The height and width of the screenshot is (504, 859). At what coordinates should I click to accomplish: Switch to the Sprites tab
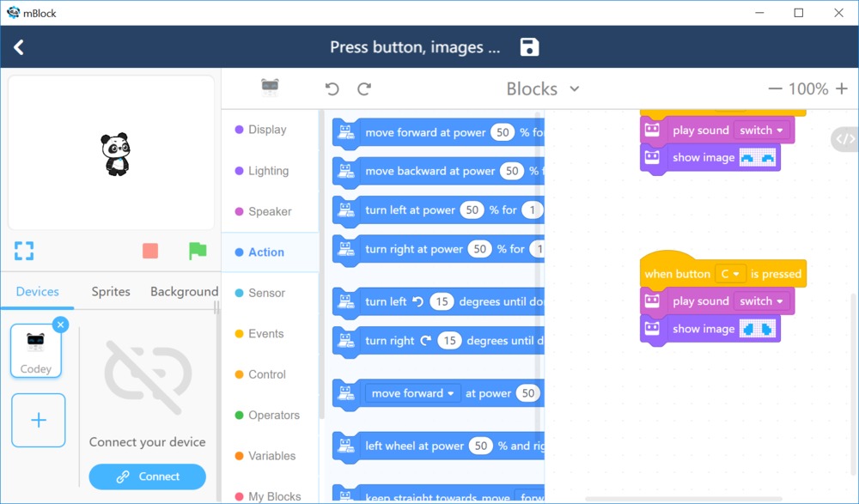[x=111, y=291]
